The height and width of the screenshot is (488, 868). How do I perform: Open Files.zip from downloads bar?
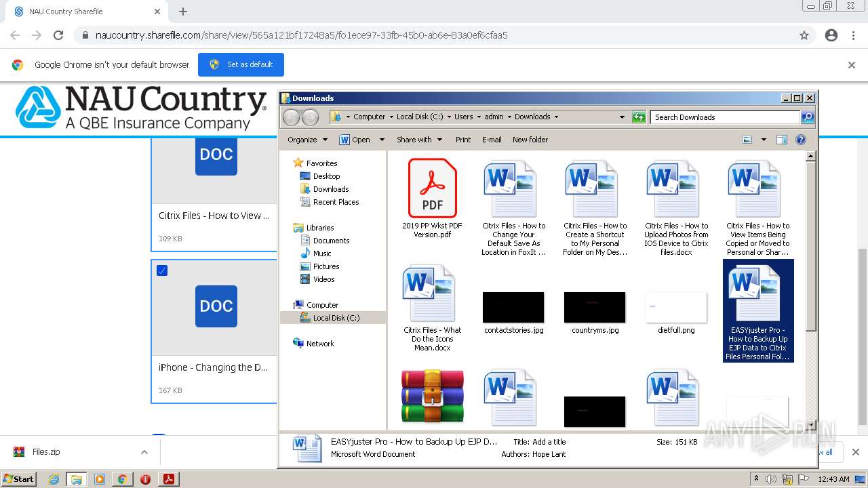pos(46,452)
